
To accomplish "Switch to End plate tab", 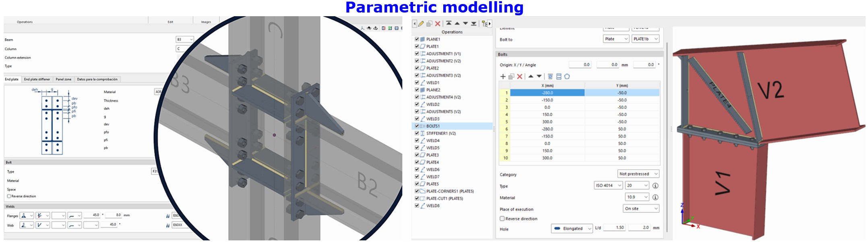I will [x=12, y=79].
